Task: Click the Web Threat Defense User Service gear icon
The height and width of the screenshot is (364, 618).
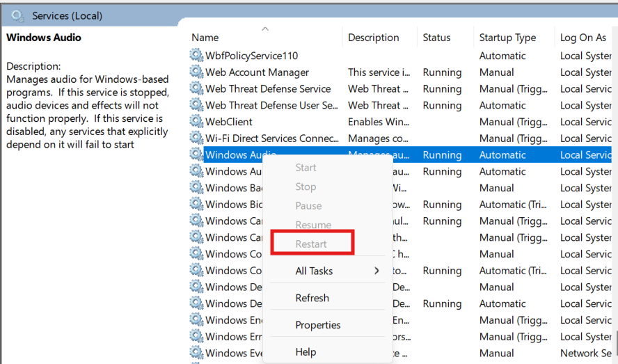Action: click(x=196, y=105)
